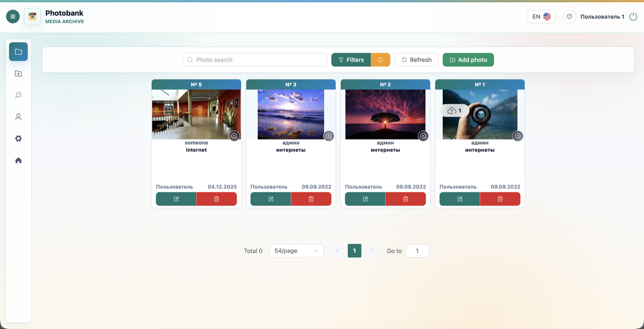Image resolution: width=644 pixels, height=329 pixels.
Task: Zoom into photo № 5 with magnifier
Action: (x=234, y=136)
